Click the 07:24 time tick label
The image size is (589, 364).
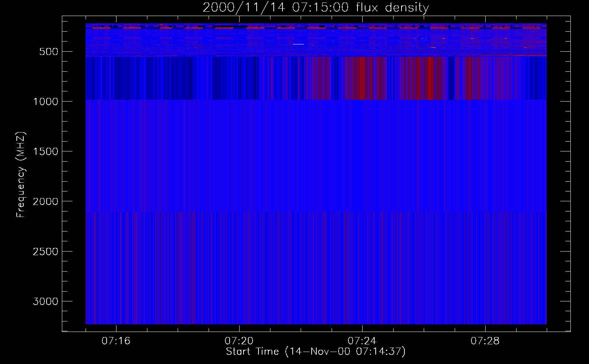pyautogui.click(x=362, y=341)
